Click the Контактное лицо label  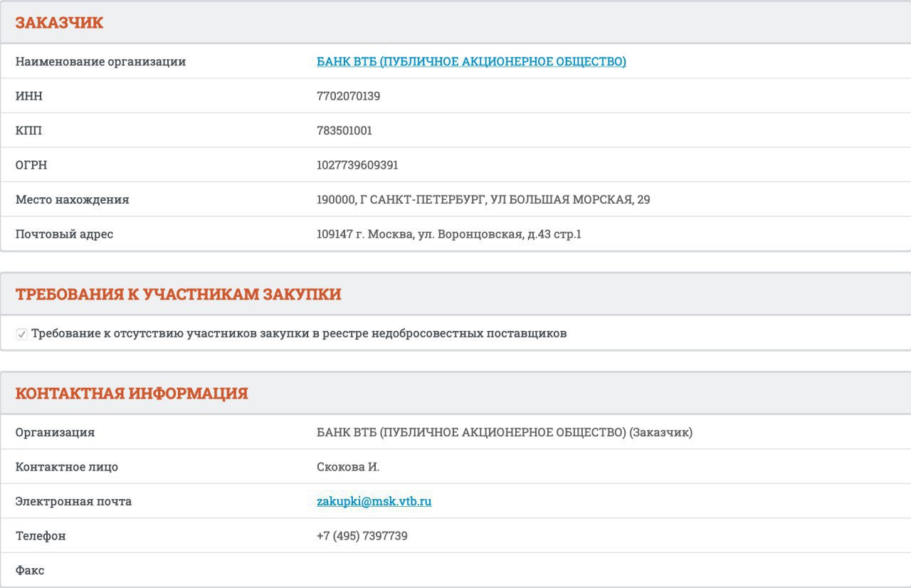67,467
